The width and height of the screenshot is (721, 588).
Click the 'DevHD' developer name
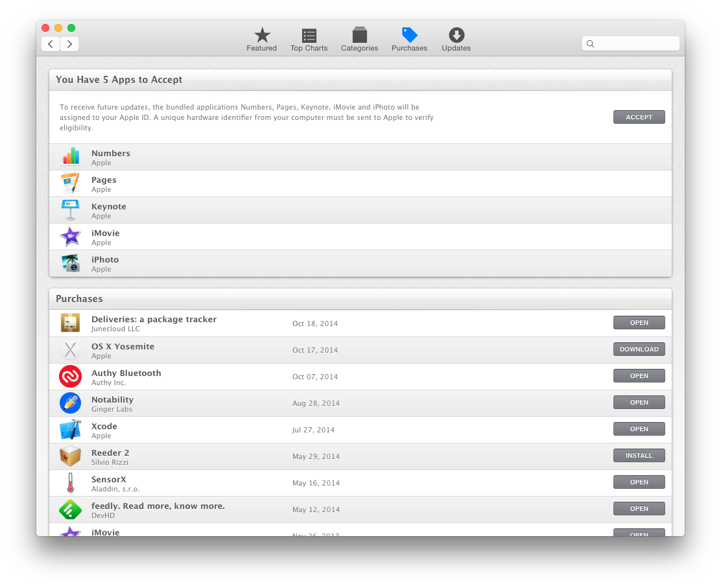tap(103, 515)
